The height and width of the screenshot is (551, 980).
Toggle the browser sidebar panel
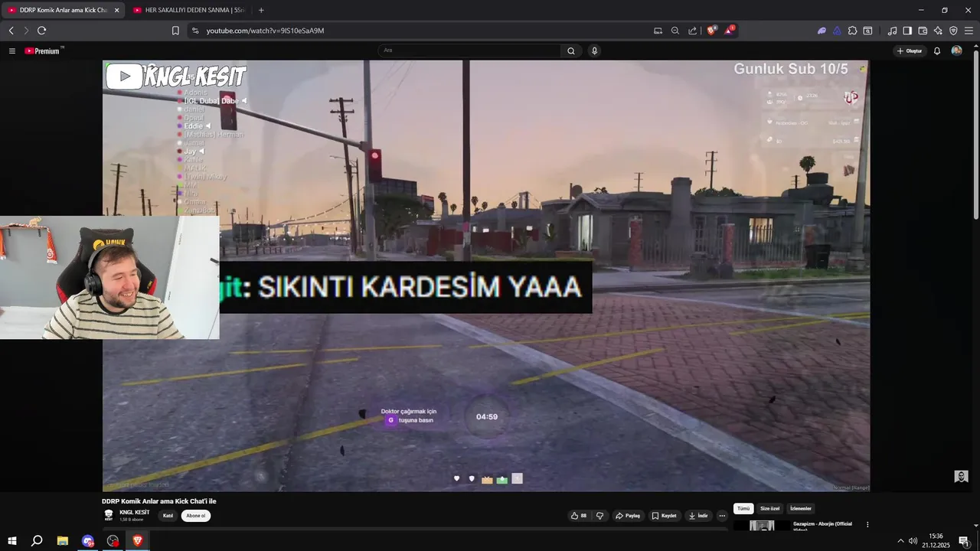click(x=907, y=31)
